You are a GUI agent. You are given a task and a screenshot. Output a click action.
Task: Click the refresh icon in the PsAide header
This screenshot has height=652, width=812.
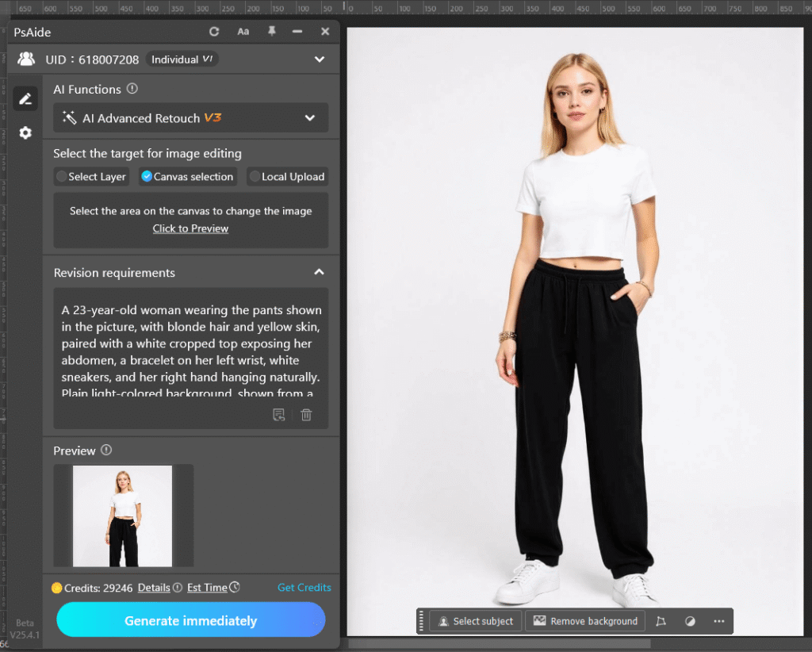(213, 32)
